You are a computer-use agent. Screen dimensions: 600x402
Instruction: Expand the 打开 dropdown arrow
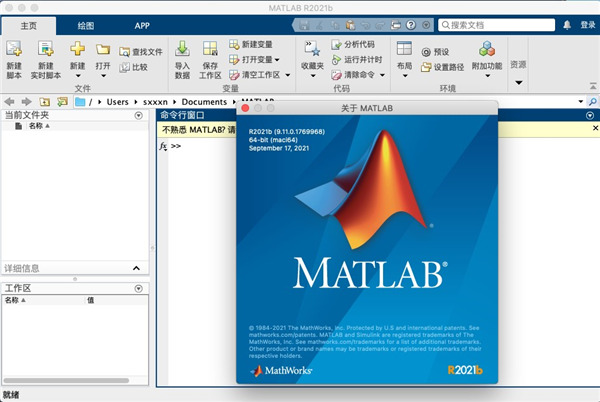tap(103, 76)
